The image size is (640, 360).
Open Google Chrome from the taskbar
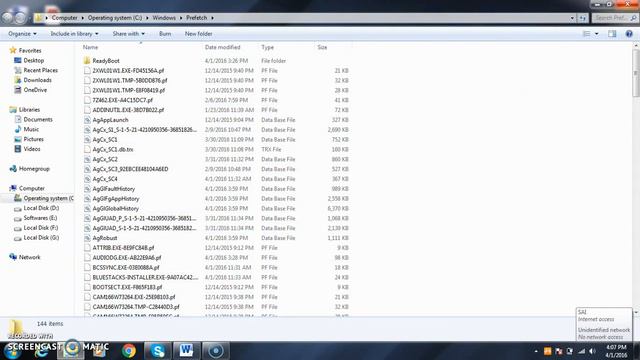tap(129, 351)
